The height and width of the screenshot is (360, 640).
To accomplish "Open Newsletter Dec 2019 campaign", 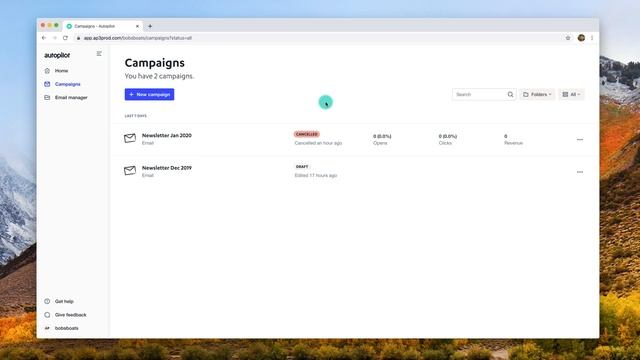I will pyautogui.click(x=167, y=168).
